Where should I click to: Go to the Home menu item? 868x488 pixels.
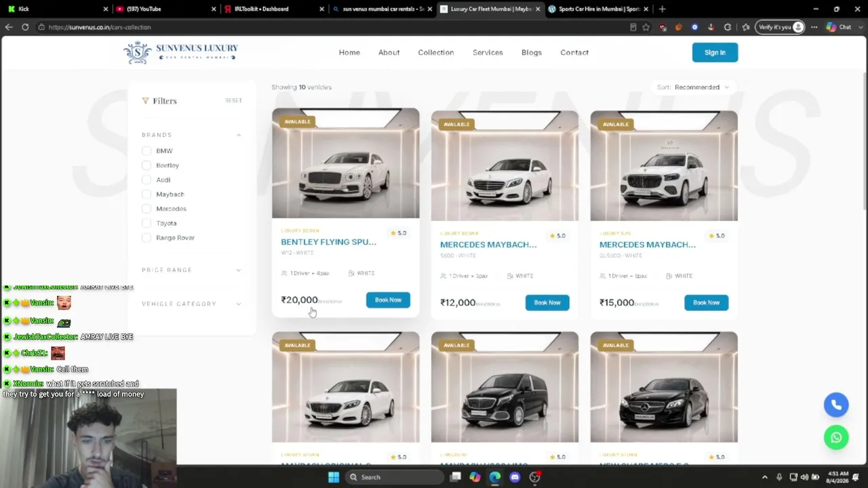coord(349,52)
